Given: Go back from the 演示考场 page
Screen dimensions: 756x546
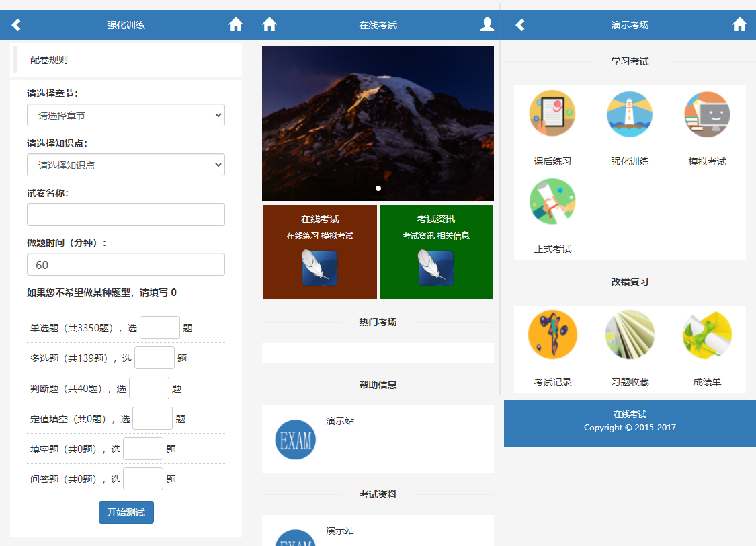Looking at the screenshot, I should (519, 25).
